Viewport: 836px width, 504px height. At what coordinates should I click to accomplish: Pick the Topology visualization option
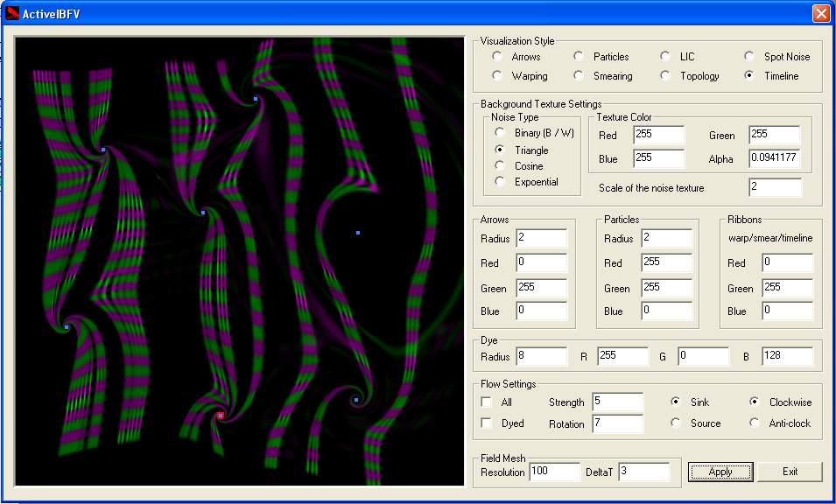click(666, 76)
